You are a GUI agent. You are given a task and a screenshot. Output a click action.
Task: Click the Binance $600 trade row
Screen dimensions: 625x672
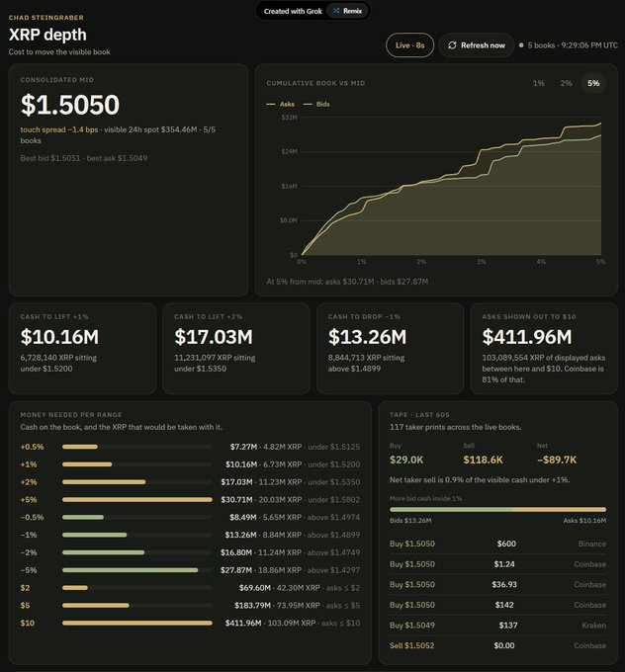[x=498, y=544]
